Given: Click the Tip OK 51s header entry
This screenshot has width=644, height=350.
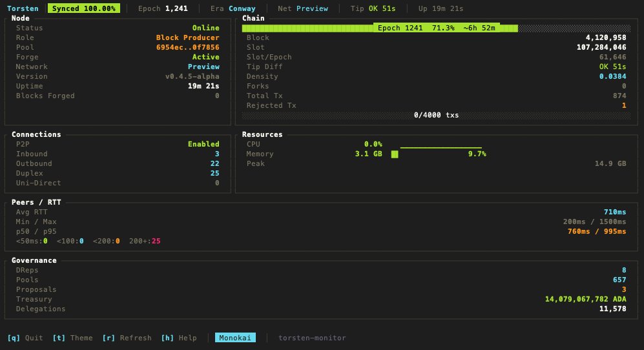Looking at the screenshot, I should [373, 8].
